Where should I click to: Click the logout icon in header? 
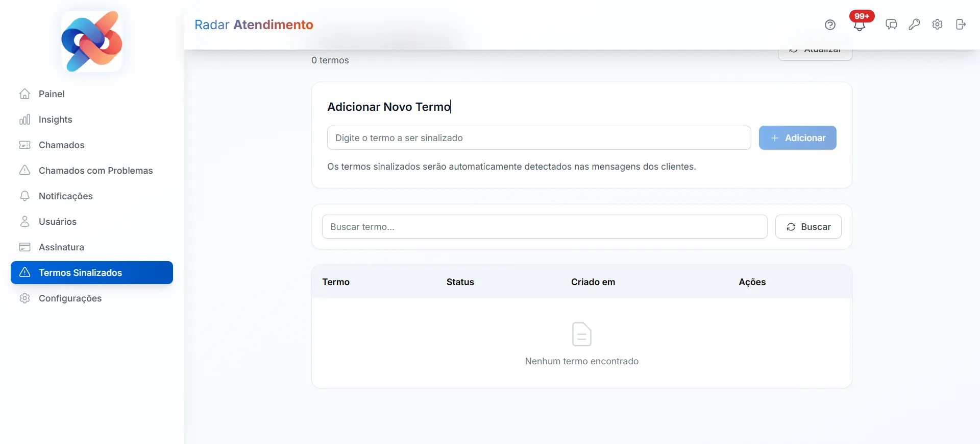click(x=961, y=25)
